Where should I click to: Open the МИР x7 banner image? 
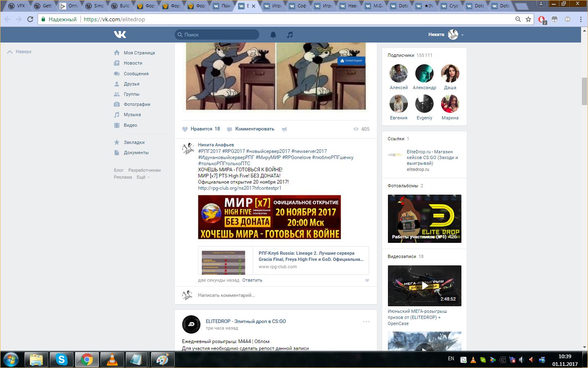(x=269, y=217)
